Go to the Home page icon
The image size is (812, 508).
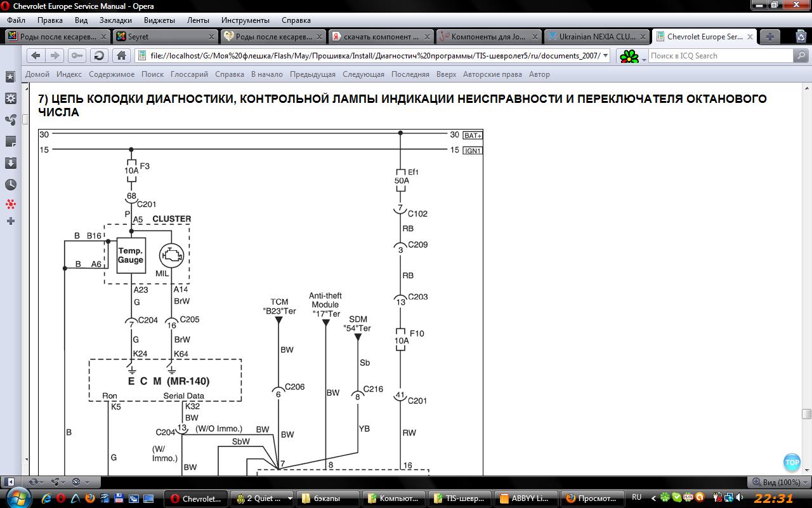[x=120, y=56]
